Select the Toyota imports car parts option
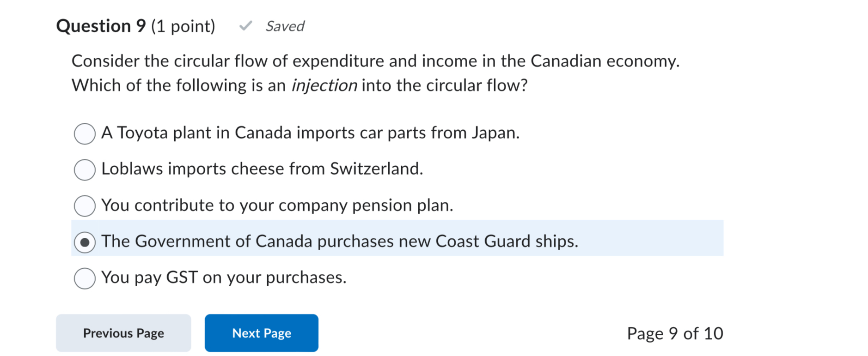The height and width of the screenshot is (356, 868). 85,134
